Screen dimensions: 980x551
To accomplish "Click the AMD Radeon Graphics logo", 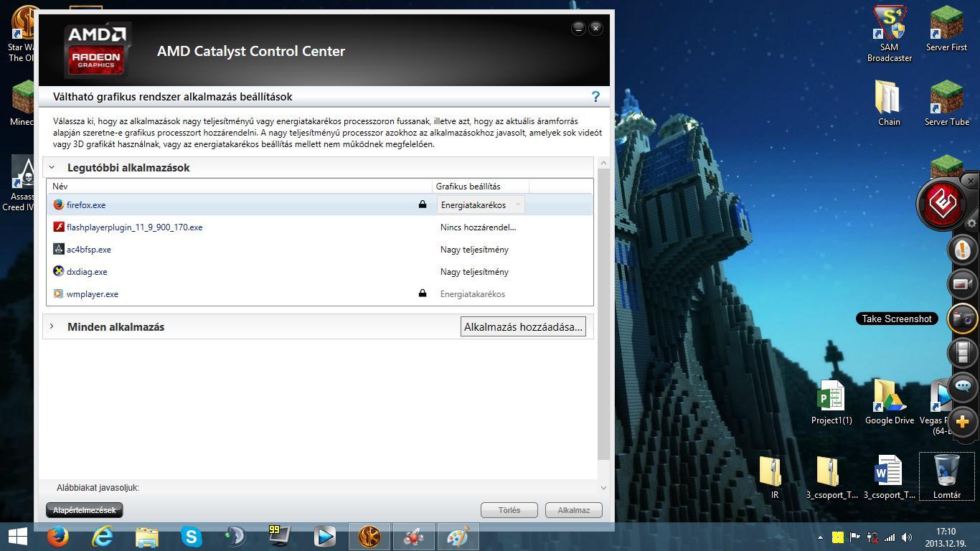I will pos(97,50).
